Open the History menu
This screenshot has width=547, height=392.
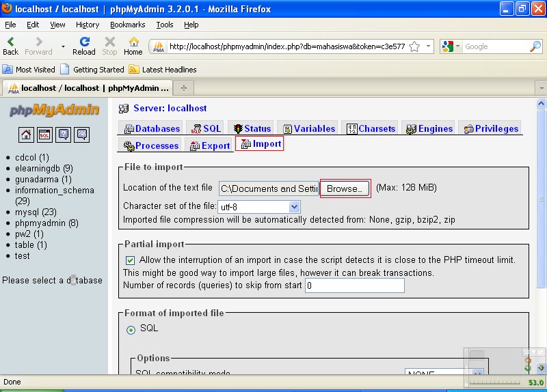88,25
